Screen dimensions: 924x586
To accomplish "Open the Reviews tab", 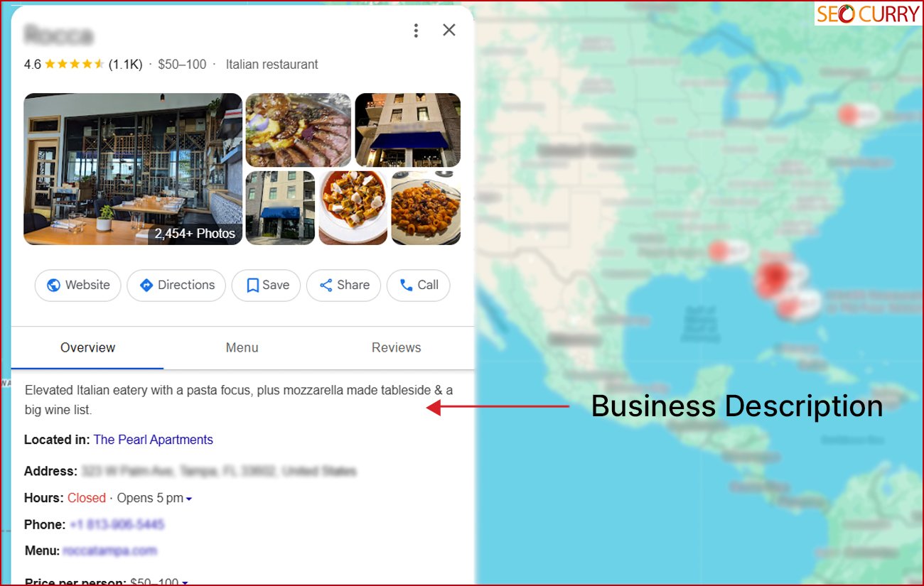I will [396, 348].
